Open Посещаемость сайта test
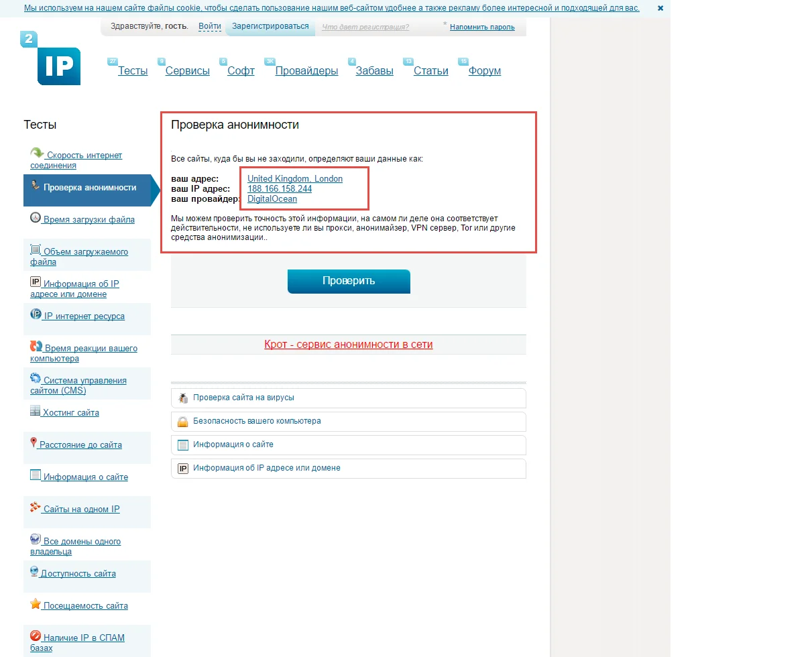Image resolution: width=812 pixels, height=657 pixels. point(86,606)
